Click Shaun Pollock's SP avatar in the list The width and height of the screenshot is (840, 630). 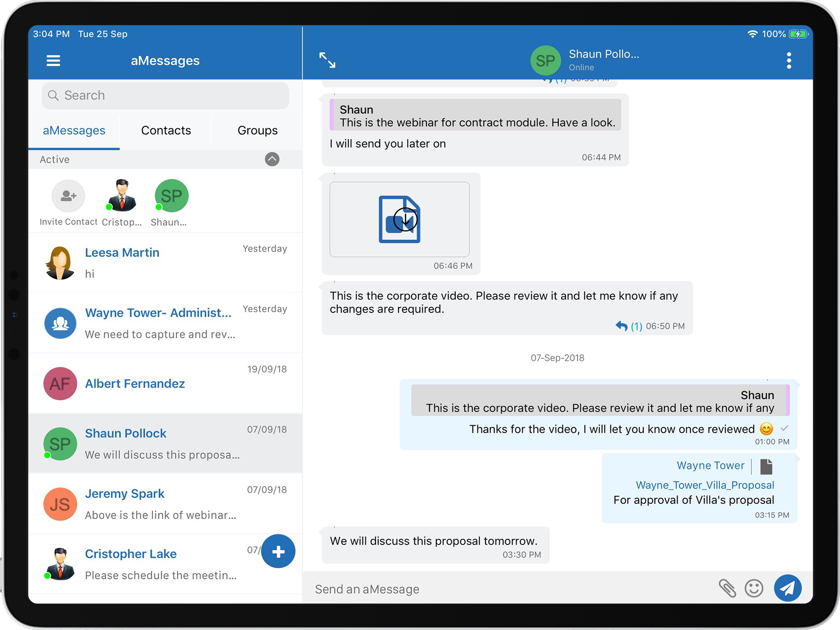coord(60,444)
